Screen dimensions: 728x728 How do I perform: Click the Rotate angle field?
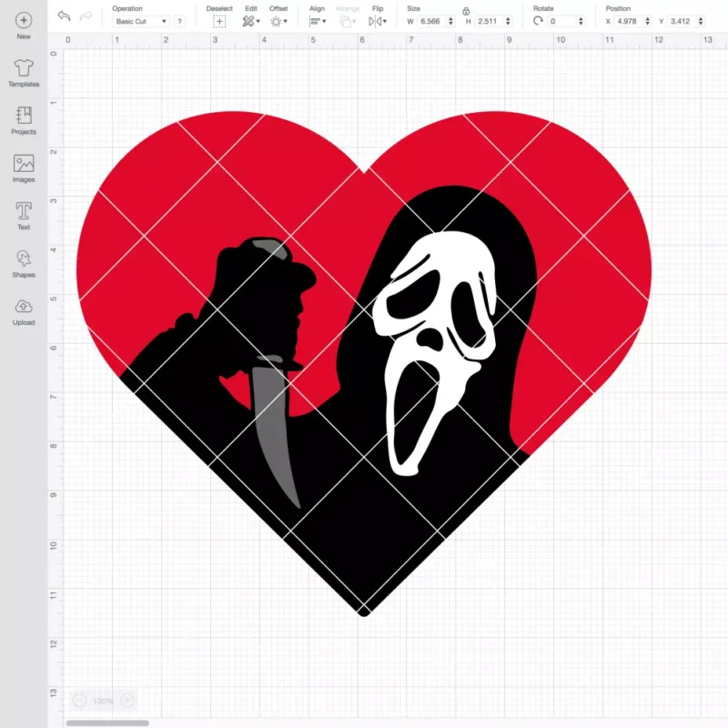(562, 21)
